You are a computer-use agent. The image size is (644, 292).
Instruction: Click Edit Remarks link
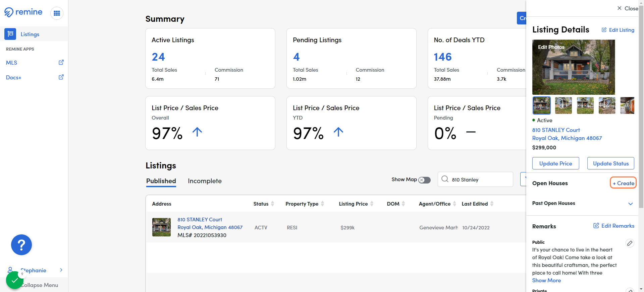coord(614,226)
